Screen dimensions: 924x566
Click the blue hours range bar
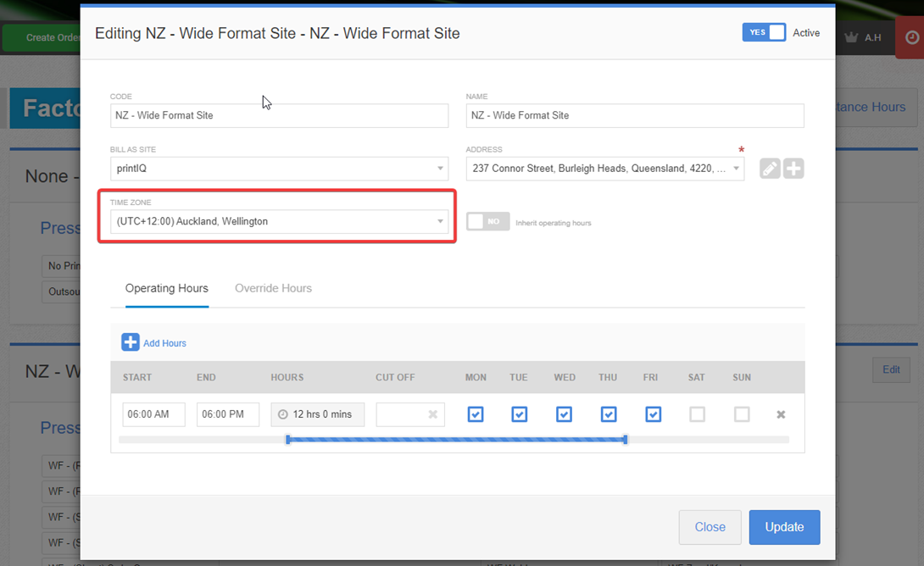pyautogui.click(x=457, y=440)
